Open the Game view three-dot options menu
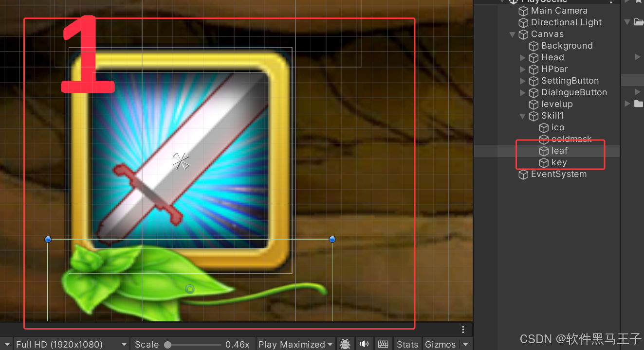 tap(463, 329)
